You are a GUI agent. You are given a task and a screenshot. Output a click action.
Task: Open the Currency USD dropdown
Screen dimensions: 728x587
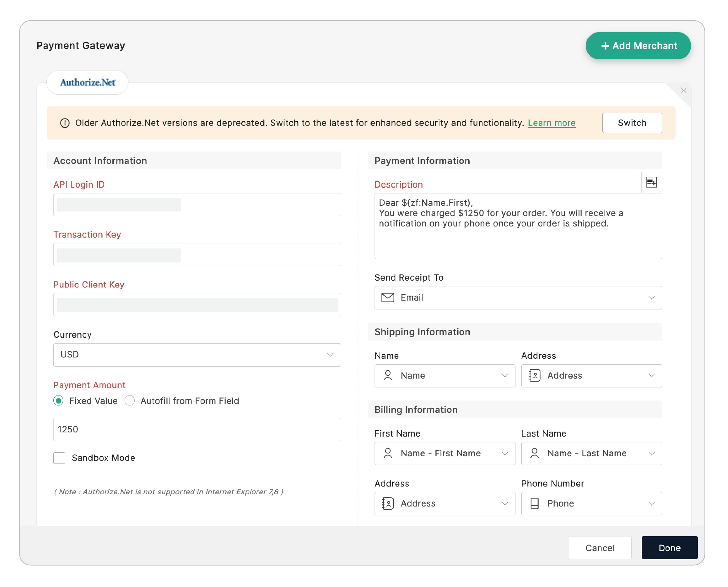(x=197, y=355)
